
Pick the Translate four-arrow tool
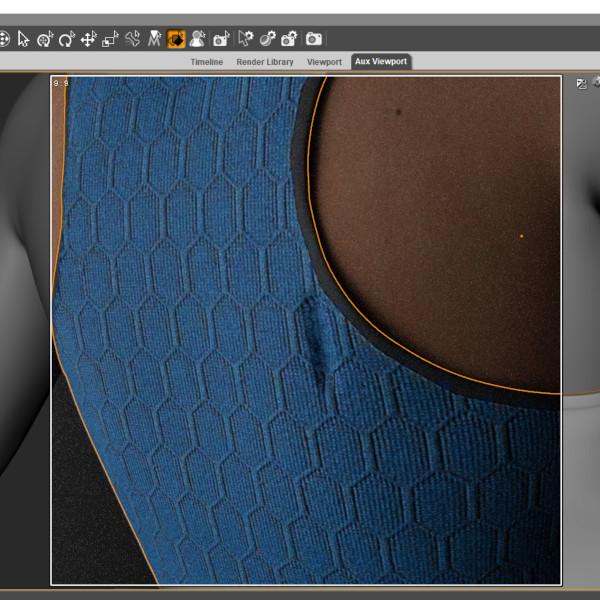[x=88, y=39]
